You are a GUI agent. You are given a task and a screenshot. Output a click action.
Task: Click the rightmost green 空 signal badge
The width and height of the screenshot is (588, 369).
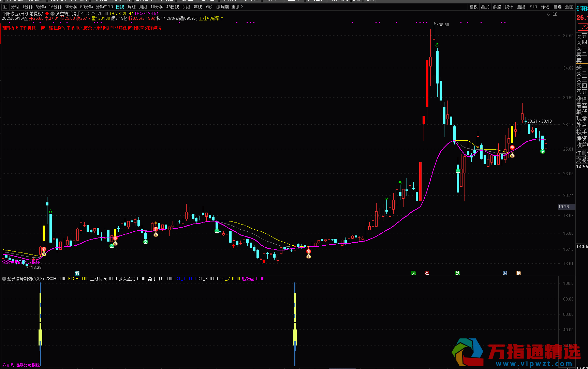543,151
